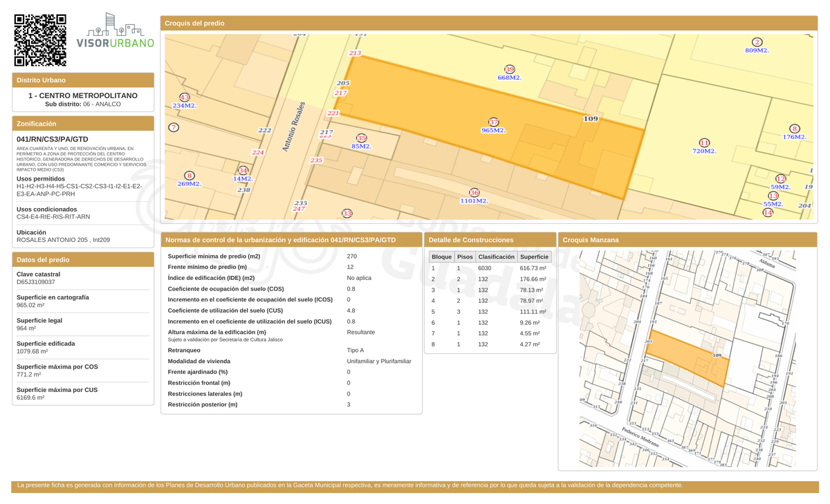Click the address ROSALES ANTONIO 205, Int209
830x504 pixels.
[x=63, y=240]
